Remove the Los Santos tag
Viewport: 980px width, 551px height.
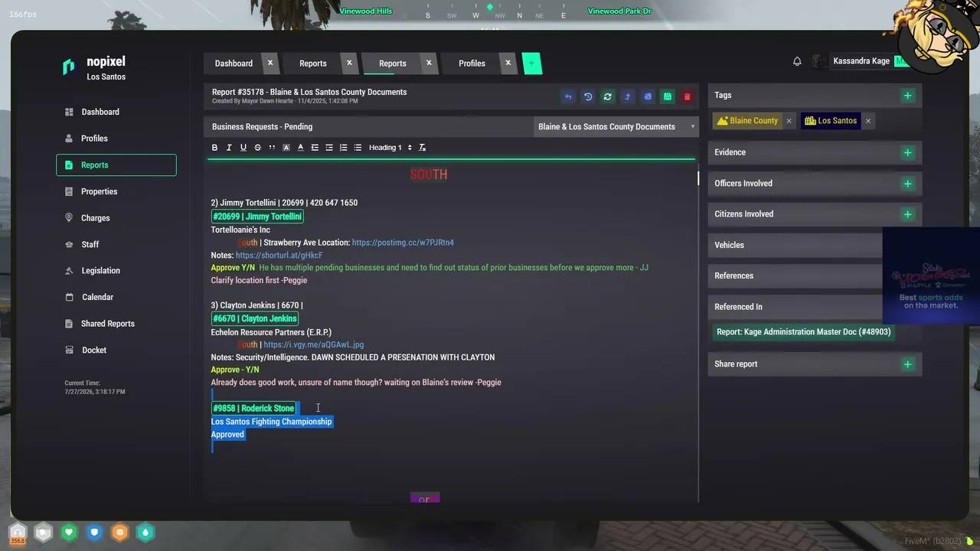867,121
